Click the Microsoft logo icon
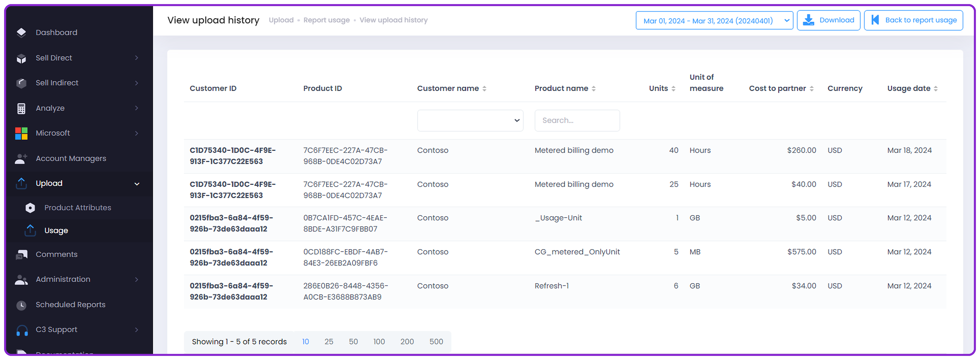 click(x=21, y=133)
